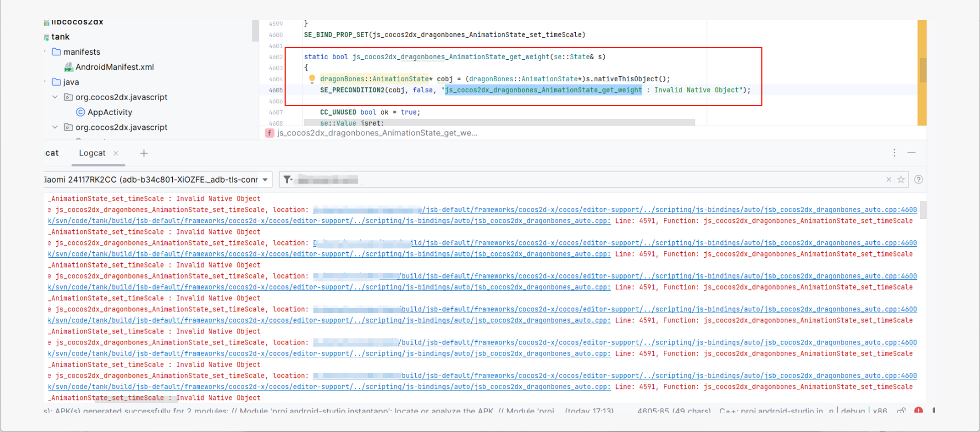Favorite the current Logcat filter with the star
Image resolution: width=980 pixels, height=432 pixels.
(x=901, y=179)
